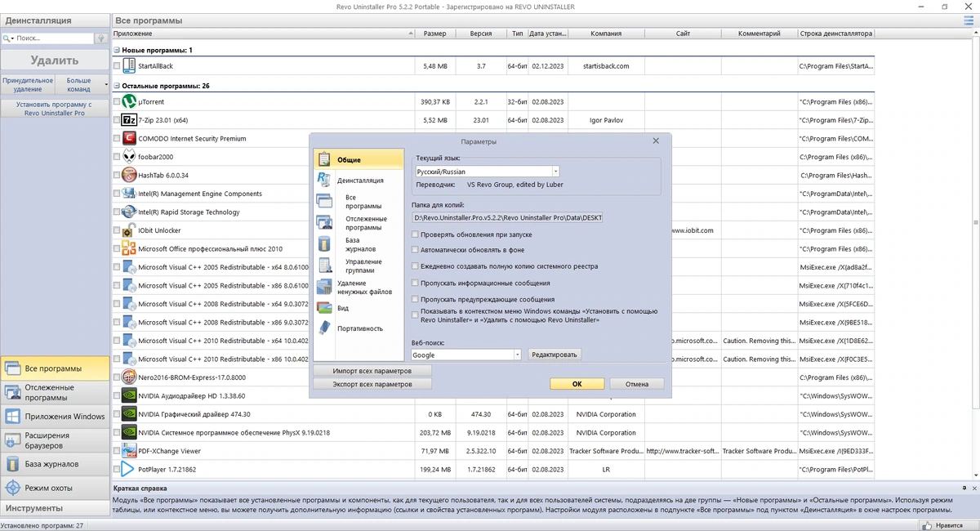Collapse the Новые программы group
This screenshot has width=980, height=531.
116,51
